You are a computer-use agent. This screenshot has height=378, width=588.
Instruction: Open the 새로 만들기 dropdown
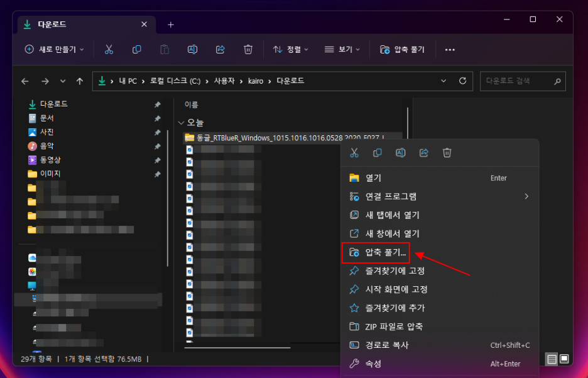55,50
